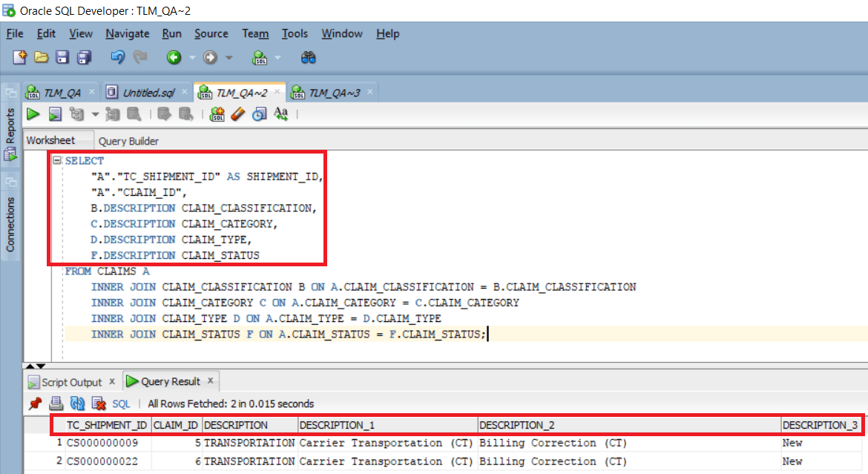Open the Team menu
868x474 pixels.
255,34
